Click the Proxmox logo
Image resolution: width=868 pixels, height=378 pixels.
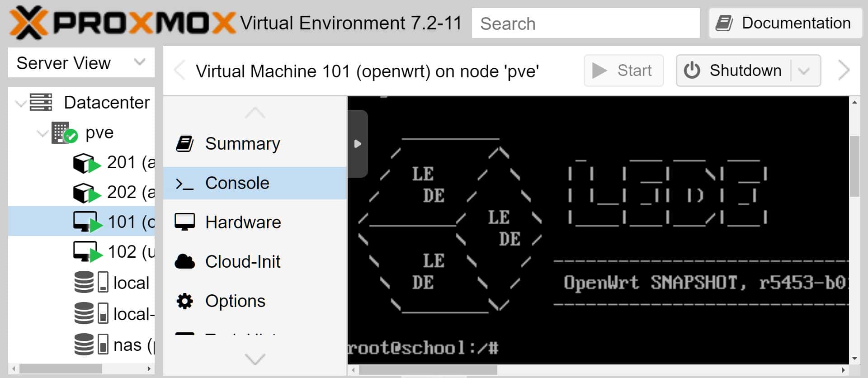122,23
